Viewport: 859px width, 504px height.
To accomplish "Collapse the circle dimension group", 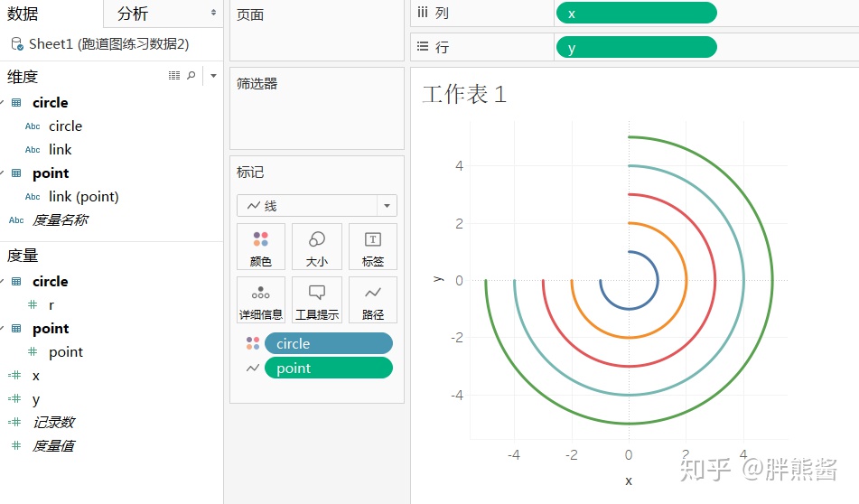I will (x=2, y=102).
